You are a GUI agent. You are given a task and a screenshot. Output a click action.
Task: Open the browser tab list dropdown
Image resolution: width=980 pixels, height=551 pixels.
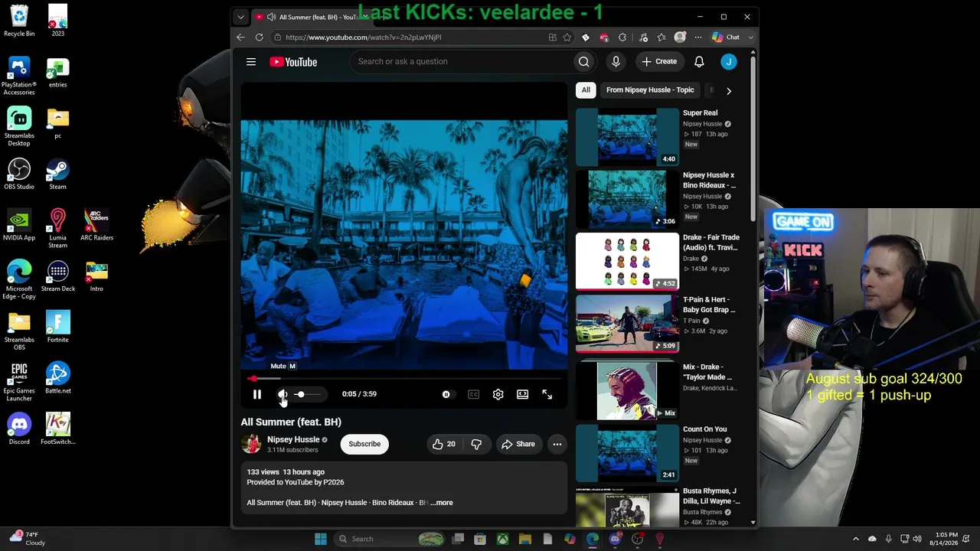pyautogui.click(x=240, y=17)
